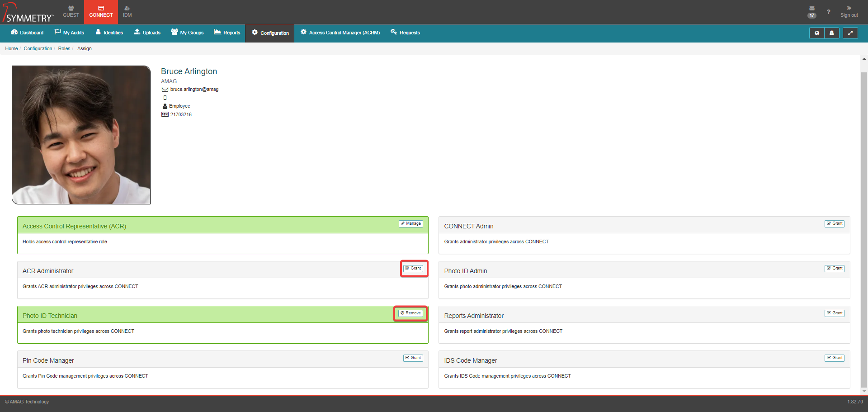Open the user profile icon button
This screenshot has height=412, width=868.
[832, 33]
